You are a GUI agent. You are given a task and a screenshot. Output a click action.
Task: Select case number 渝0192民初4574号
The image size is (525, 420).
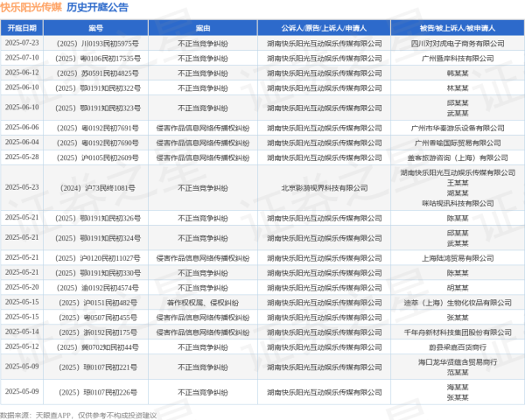pyautogui.click(x=98, y=288)
